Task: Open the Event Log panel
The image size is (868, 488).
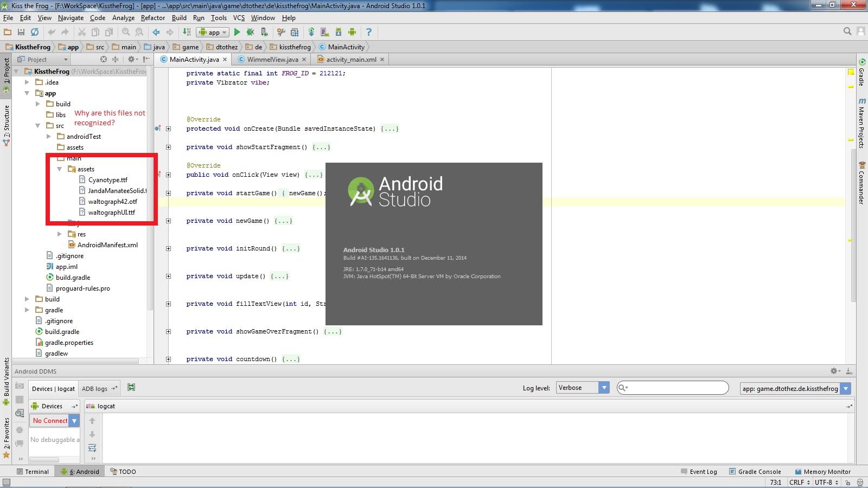Action: 699,472
